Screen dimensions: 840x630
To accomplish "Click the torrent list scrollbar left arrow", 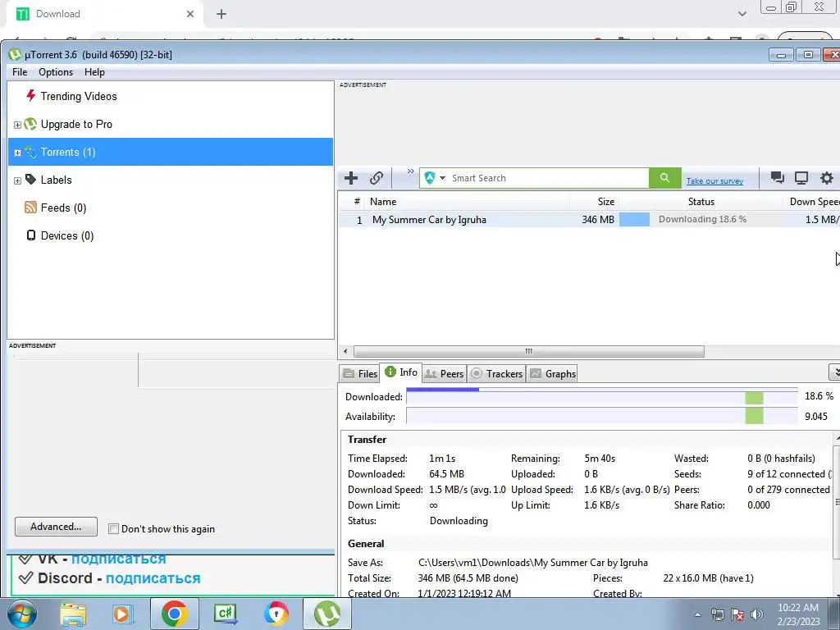I will [345, 351].
